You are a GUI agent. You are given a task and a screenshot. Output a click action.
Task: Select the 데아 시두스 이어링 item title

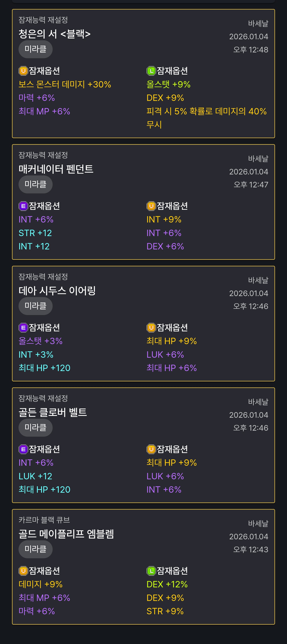tap(57, 290)
